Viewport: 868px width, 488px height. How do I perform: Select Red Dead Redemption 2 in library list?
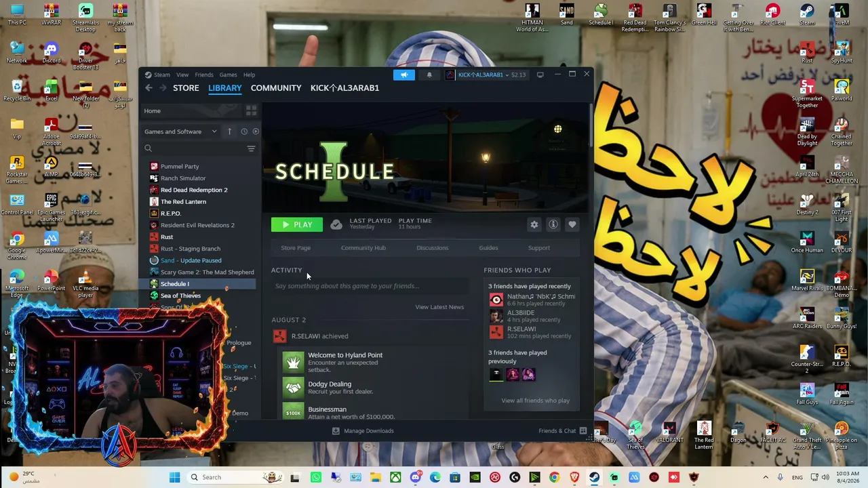(194, 190)
